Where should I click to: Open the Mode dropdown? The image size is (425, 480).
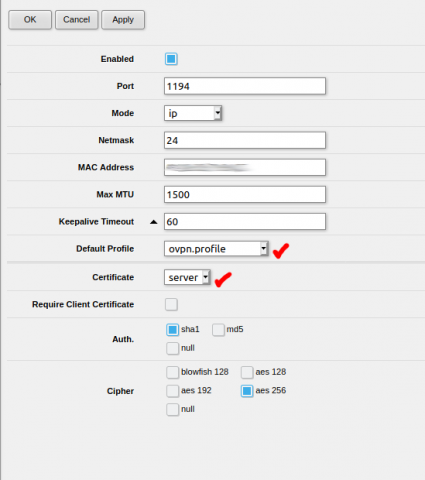[193, 113]
